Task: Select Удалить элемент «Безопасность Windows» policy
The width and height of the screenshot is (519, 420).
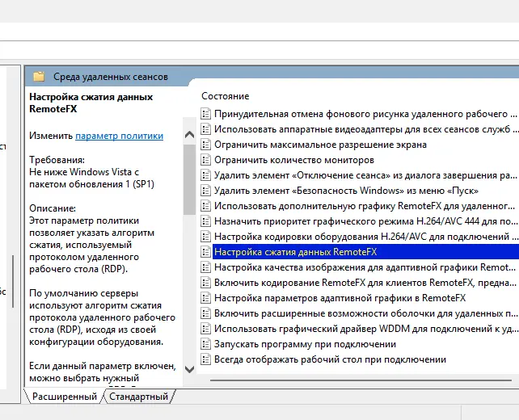Action: 346,191
